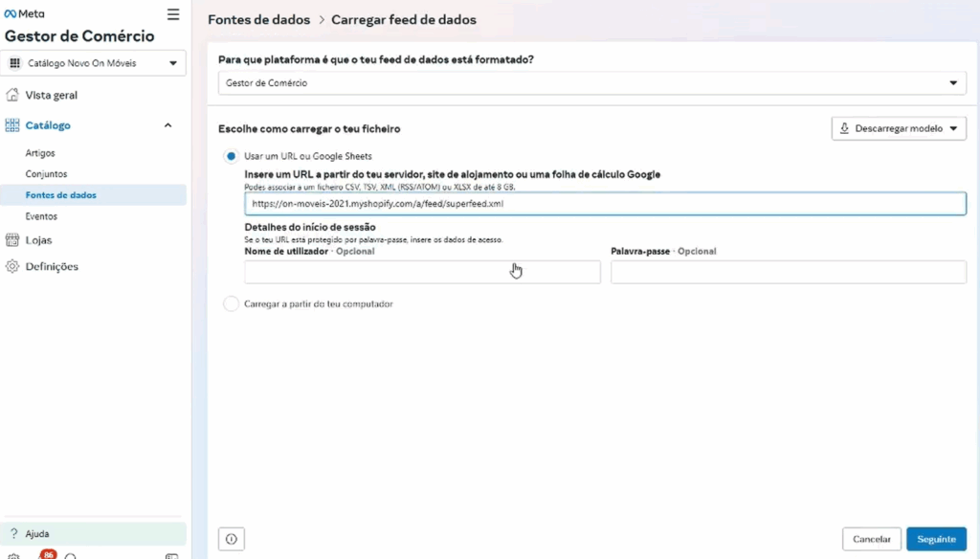Collapse the Catálogo section chevron
Screen dimensions: 980x559
tap(168, 125)
